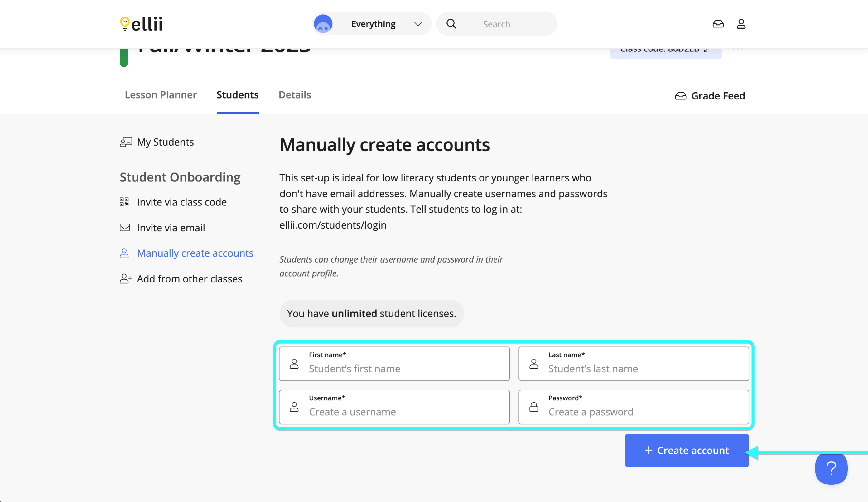This screenshot has height=502, width=868.
Task: Open the class three-dots more menu
Action: pos(738,49)
